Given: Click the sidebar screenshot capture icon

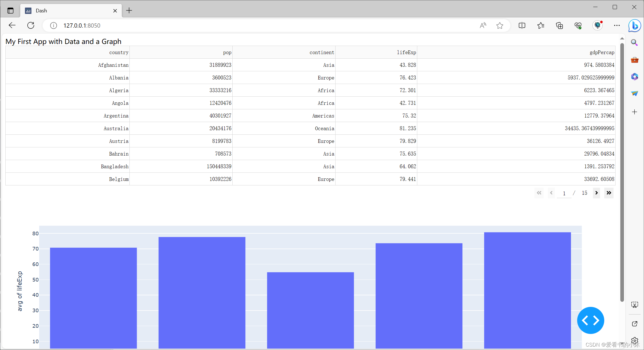Looking at the screenshot, I should click(634, 305).
